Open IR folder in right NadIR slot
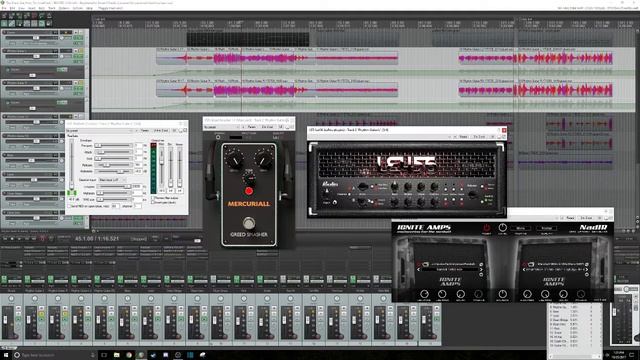 point(530,264)
